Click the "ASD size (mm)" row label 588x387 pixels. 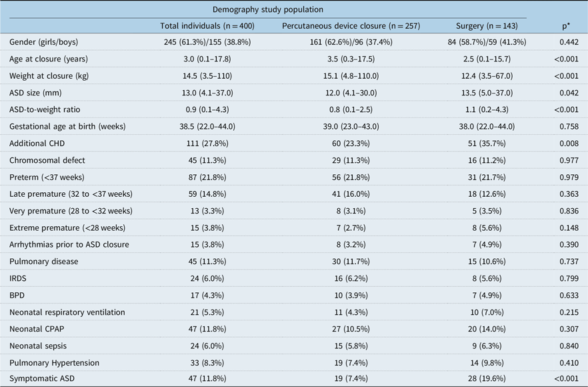(x=35, y=93)
